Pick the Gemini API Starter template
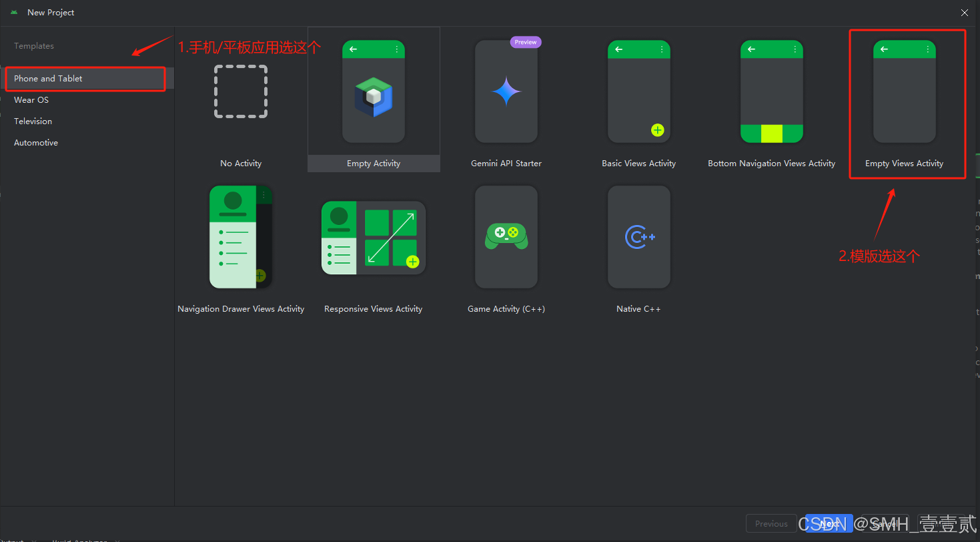The image size is (980, 542). 506,100
